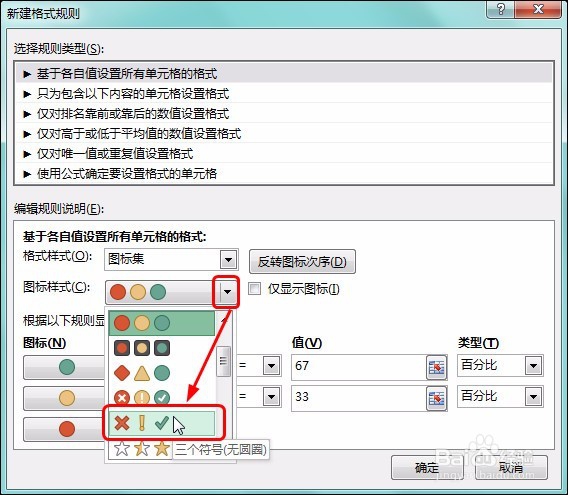Open range selector for value 67
Screen dimensions: 568x495
(x=436, y=367)
